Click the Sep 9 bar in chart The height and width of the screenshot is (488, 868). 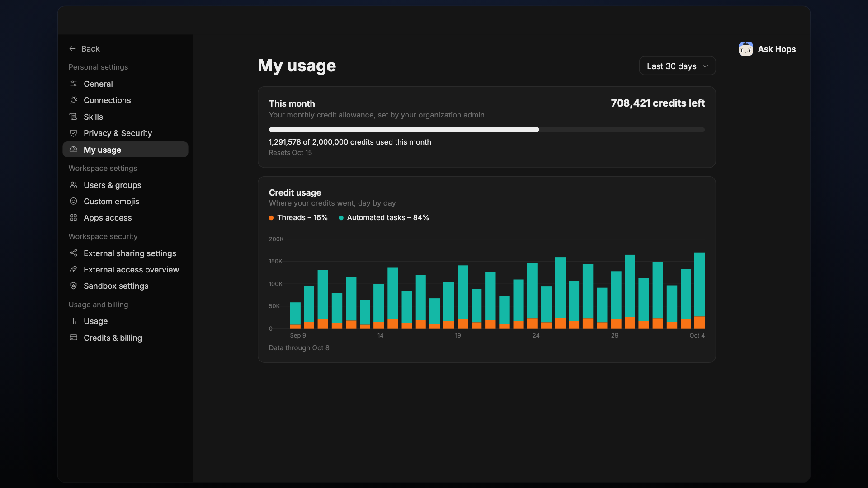(295, 315)
